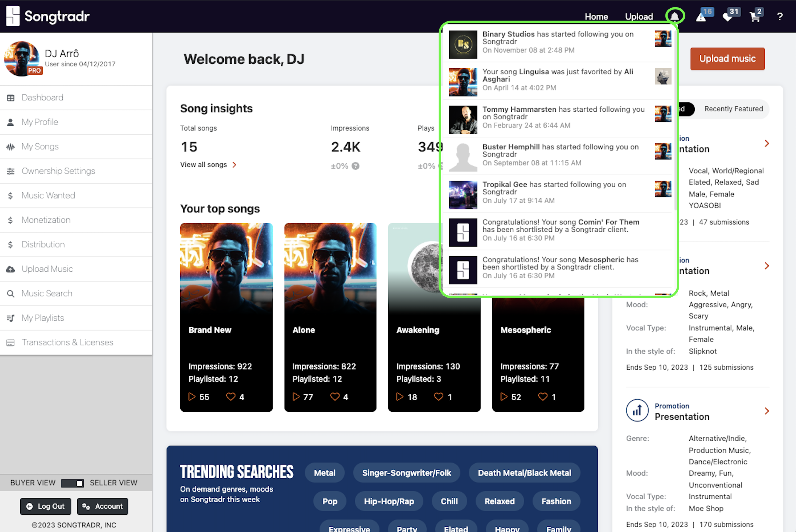Open the shopping cart icon
796x532 pixels.
tap(755, 17)
